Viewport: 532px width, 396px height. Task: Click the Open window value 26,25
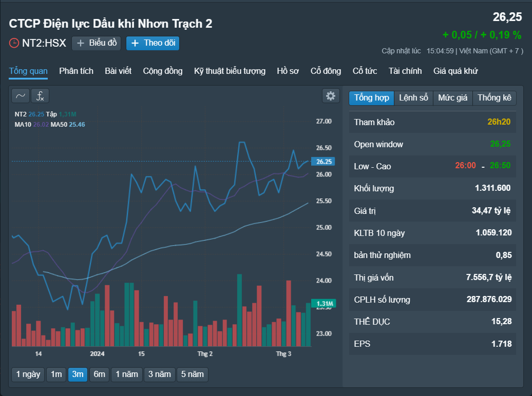pyautogui.click(x=500, y=144)
